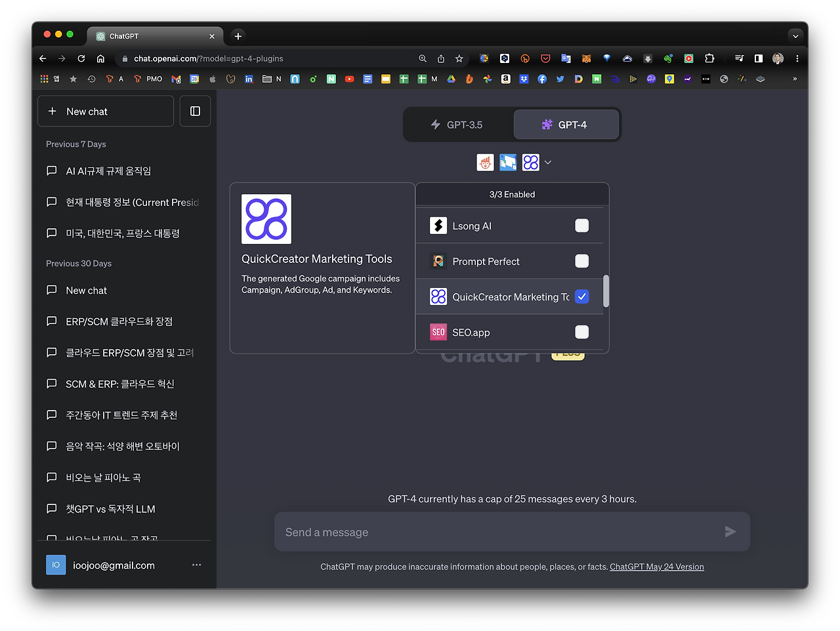Share this page using the share icon
This screenshot has height=631, width=840.
pos(441,58)
